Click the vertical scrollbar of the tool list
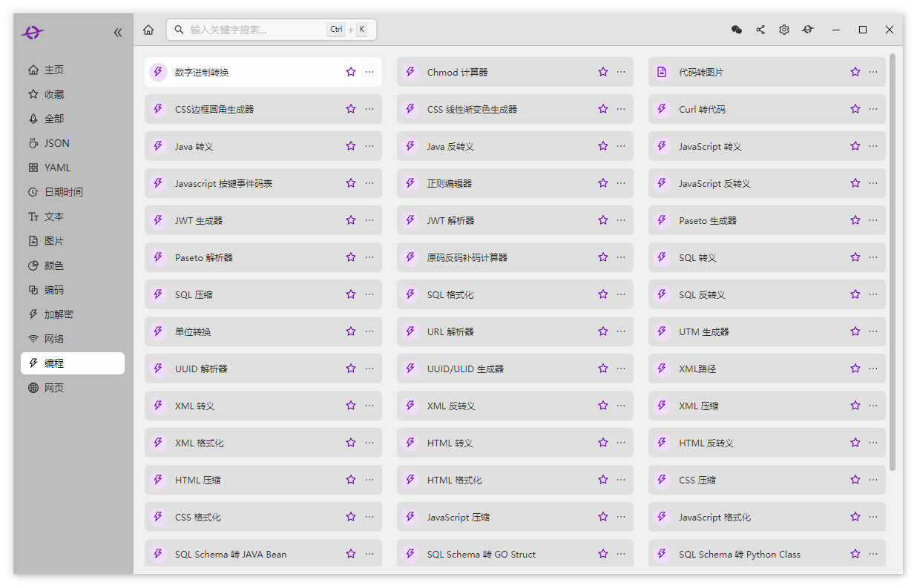 pyautogui.click(x=893, y=261)
